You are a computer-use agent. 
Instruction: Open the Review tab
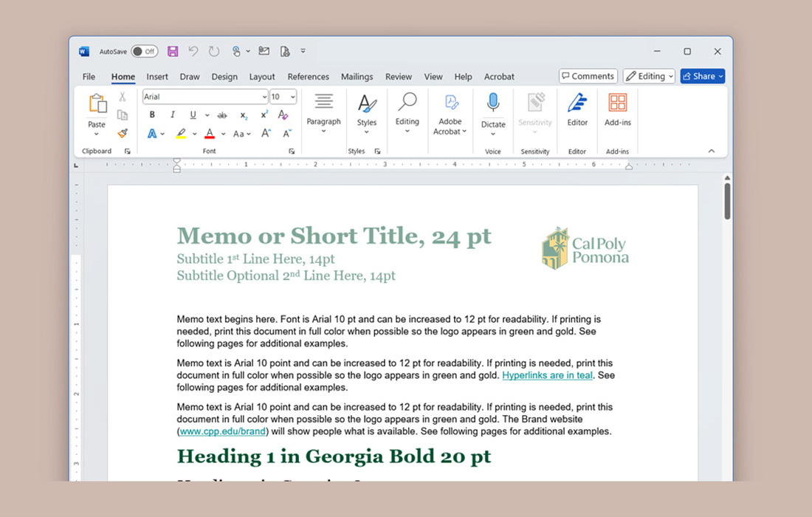(398, 77)
